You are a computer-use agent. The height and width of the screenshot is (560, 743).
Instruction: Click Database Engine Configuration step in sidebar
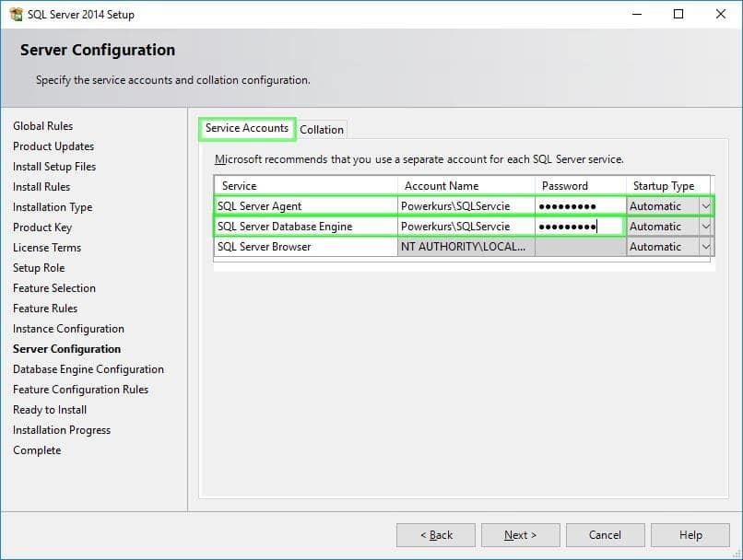point(88,369)
